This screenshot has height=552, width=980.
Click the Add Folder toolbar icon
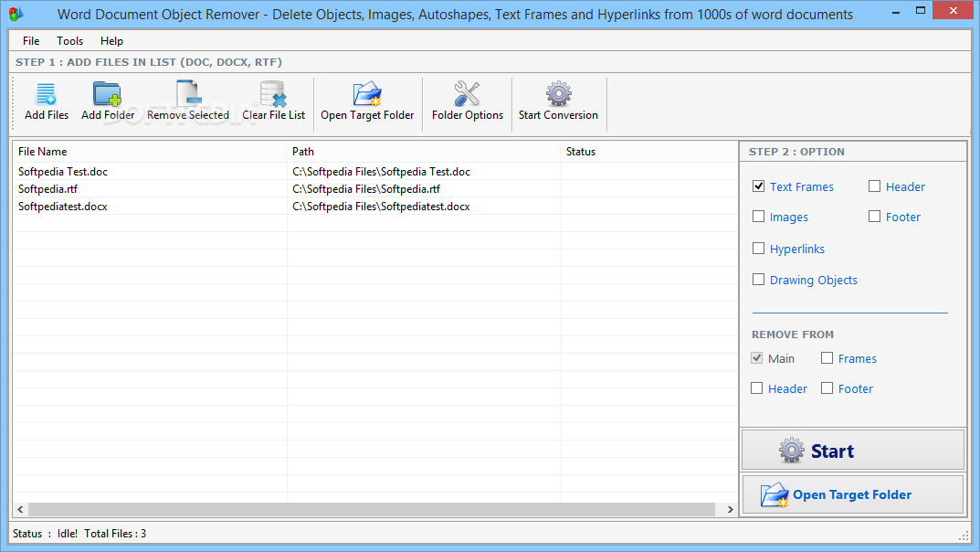107,94
